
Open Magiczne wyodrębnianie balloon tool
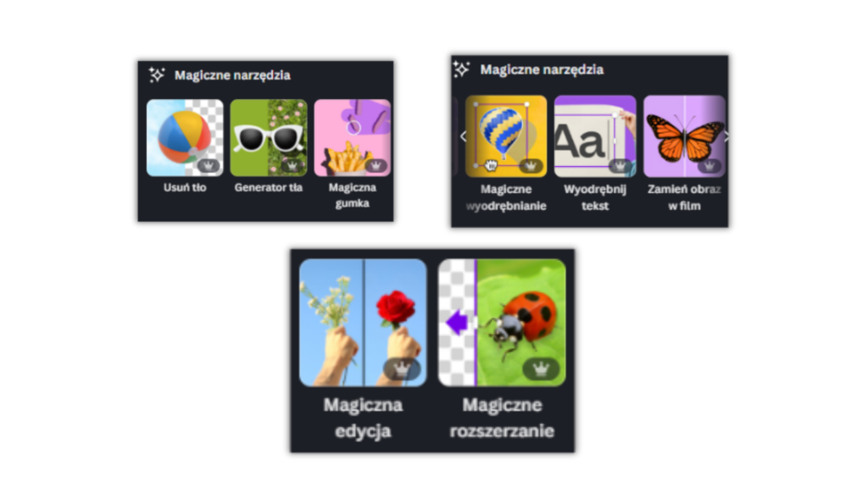(x=506, y=136)
